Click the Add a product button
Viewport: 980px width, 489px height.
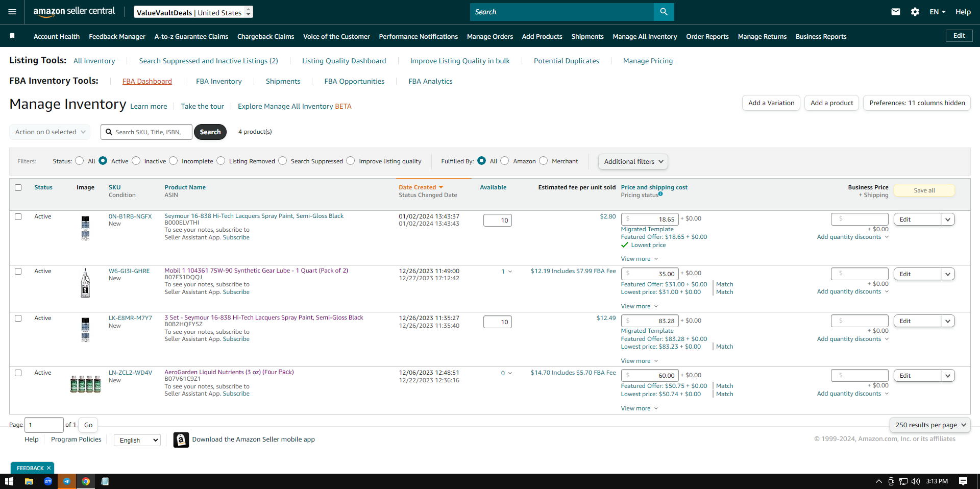point(832,103)
